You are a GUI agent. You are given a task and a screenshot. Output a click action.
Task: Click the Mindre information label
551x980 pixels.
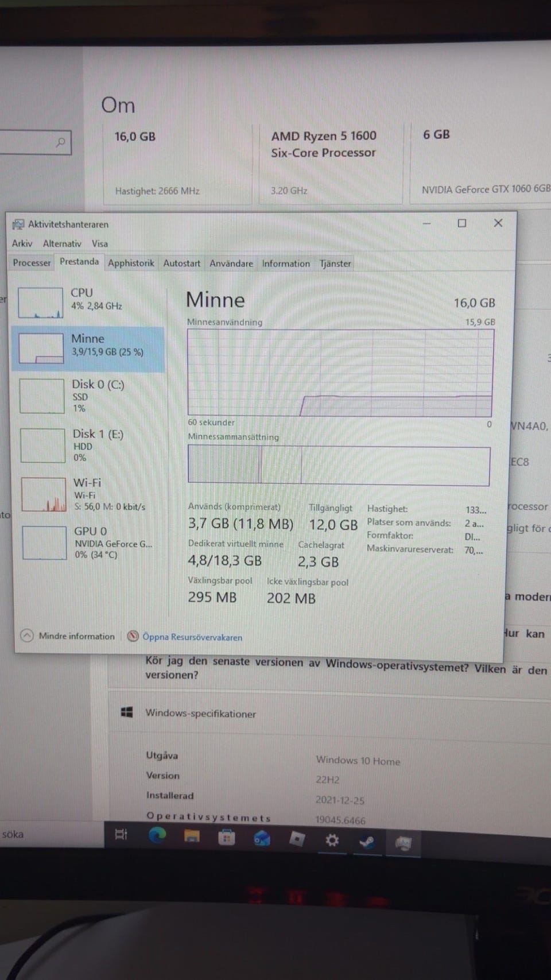click(76, 636)
